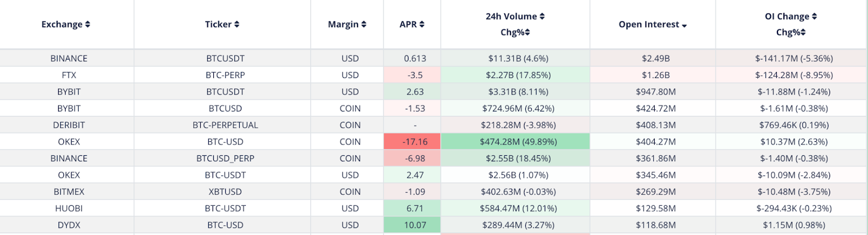Click volume $289.44M (3.27%)
Viewport: 868px width, 235px height.
click(518, 225)
